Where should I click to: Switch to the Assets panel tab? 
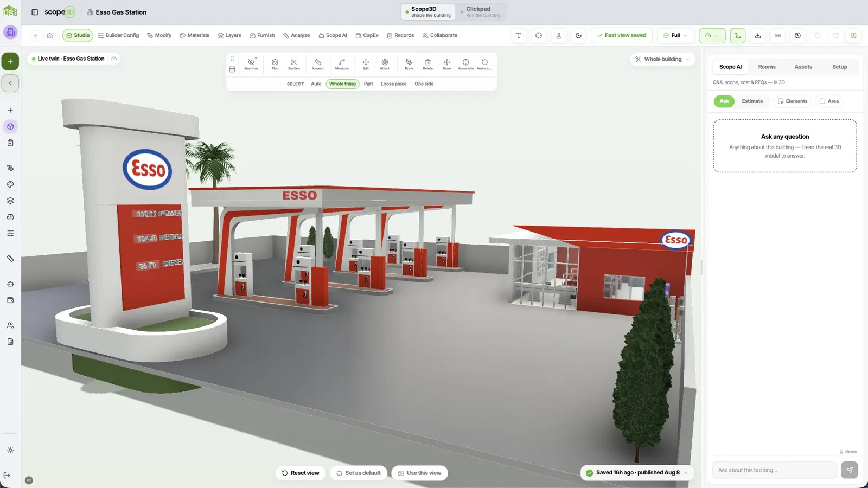[803, 67]
